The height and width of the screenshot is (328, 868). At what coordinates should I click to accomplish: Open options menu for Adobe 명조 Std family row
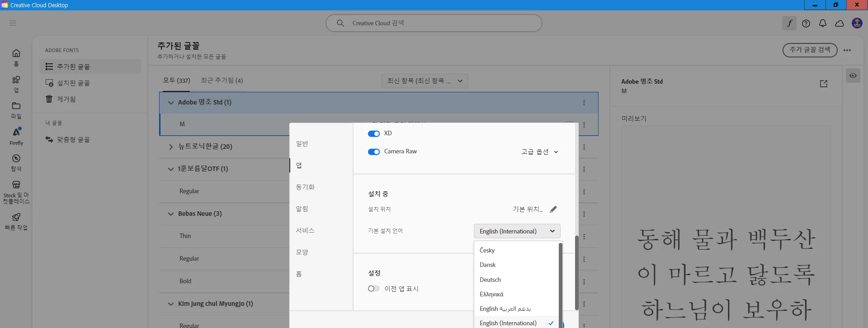(584, 103)
